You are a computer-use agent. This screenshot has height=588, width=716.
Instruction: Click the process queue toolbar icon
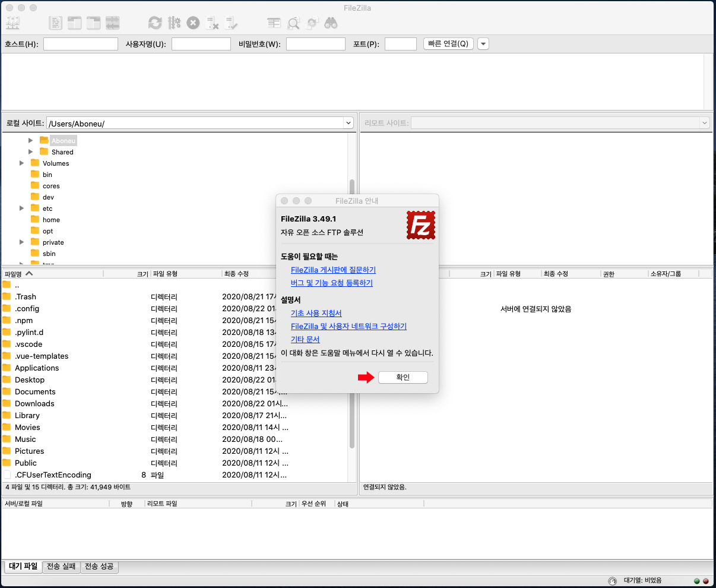(x=174, y=23)
